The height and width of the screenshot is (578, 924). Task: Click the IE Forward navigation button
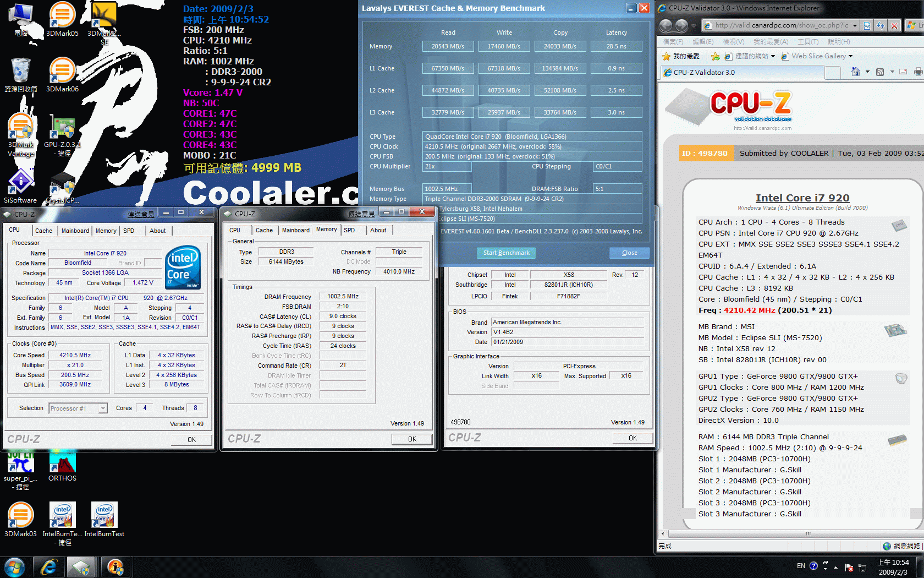tap(682, 25)
